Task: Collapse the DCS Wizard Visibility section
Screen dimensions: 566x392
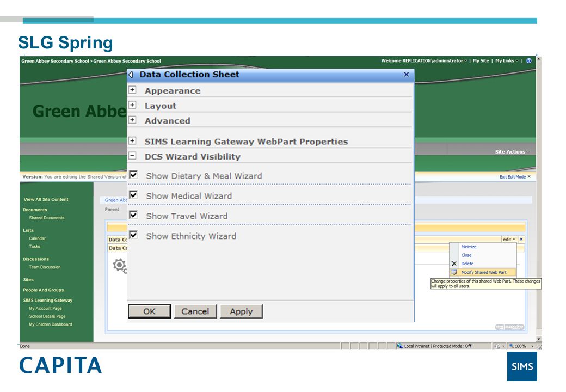Action: pyautogui.click(x=132, y=156)
